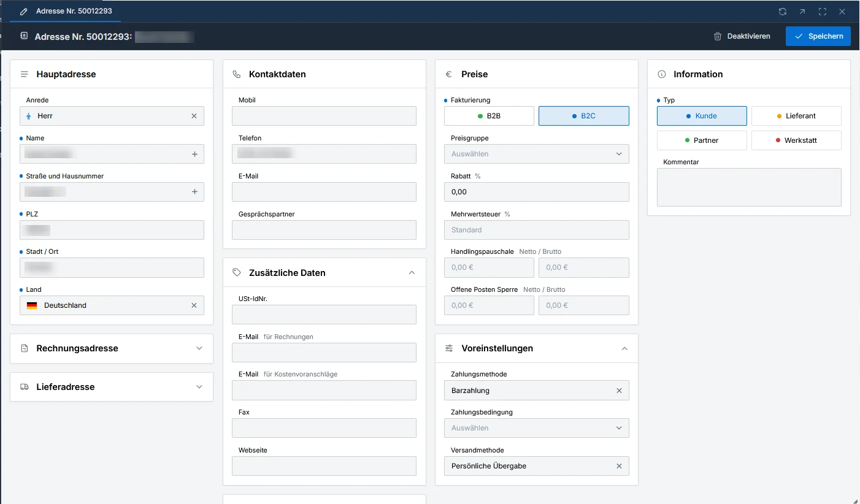860x504 pixels.
Task: Click plus icon in Straße und Hausnummer field
Action: click(194, 192)
